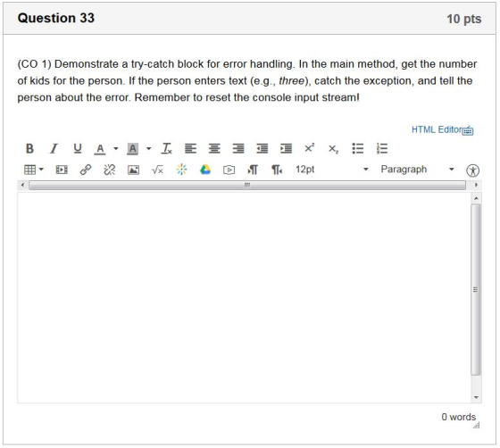Open the background color dropdown arrow
Screen dimensions: 500x448
[x=148, y=148]
